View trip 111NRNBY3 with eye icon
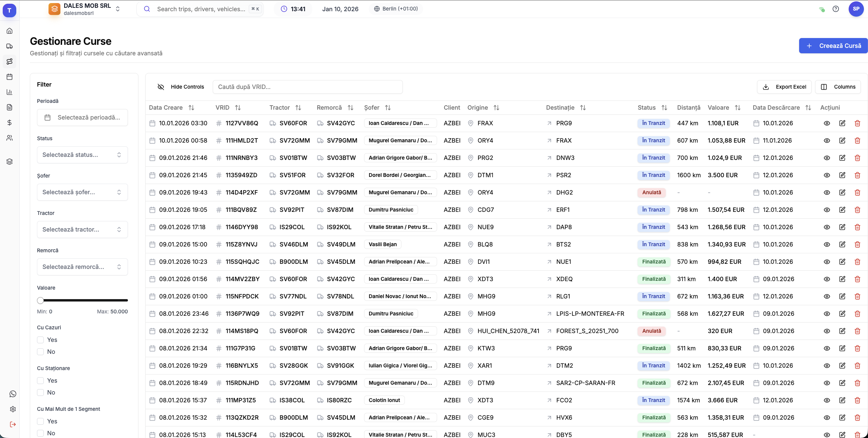This screenshot has width=868, height=438. pyautogui.click(x=827, y=158)
